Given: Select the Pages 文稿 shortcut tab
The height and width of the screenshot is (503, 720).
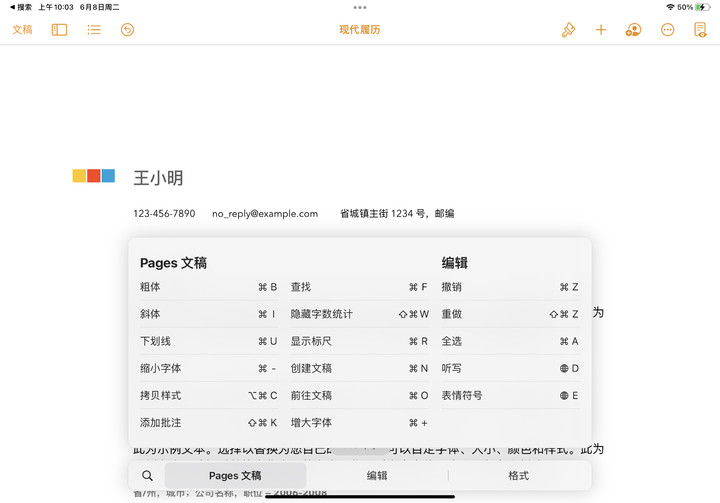Looking at the screenshot, I should (x=235, y=476).
